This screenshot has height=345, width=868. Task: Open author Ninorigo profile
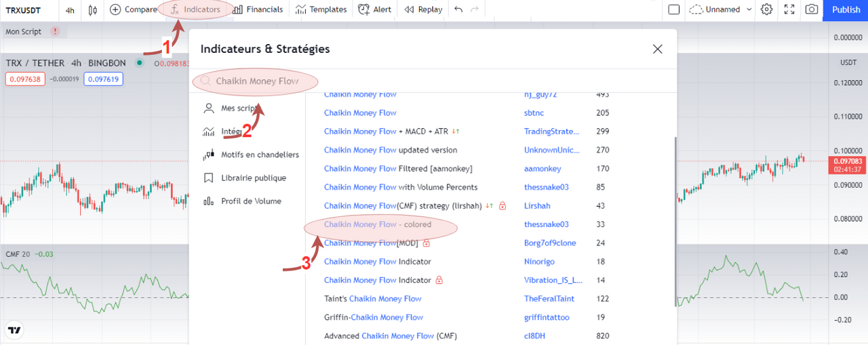[540, 261]
